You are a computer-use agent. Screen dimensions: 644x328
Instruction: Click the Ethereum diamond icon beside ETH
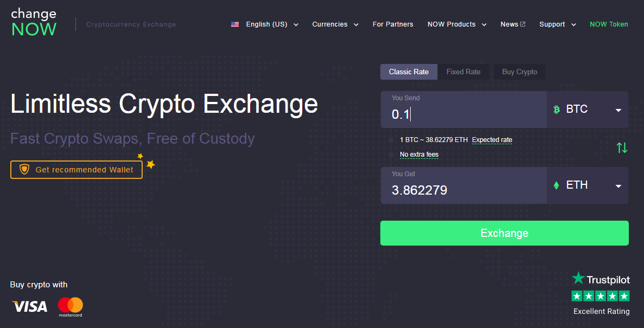[557, 185]
